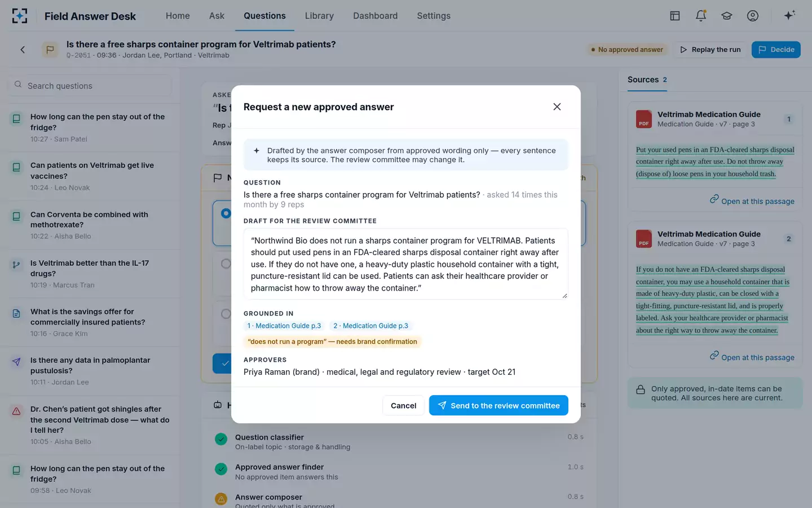The image size is (812, 508).
Task: Select the third radio option behind the dialog
Action: click(x=226, y=314)
